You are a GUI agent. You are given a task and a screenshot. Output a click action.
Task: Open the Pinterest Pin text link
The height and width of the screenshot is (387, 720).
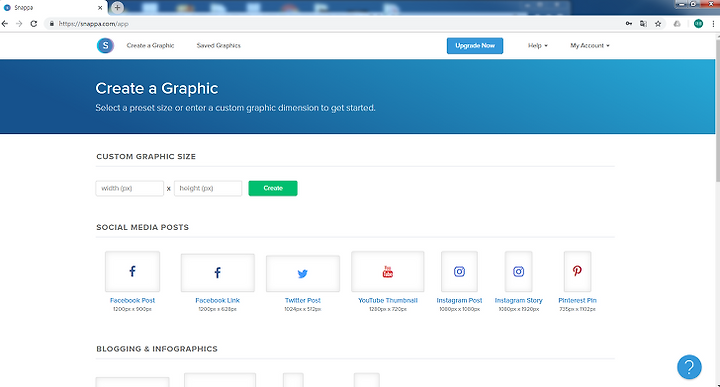pos(577,300)
